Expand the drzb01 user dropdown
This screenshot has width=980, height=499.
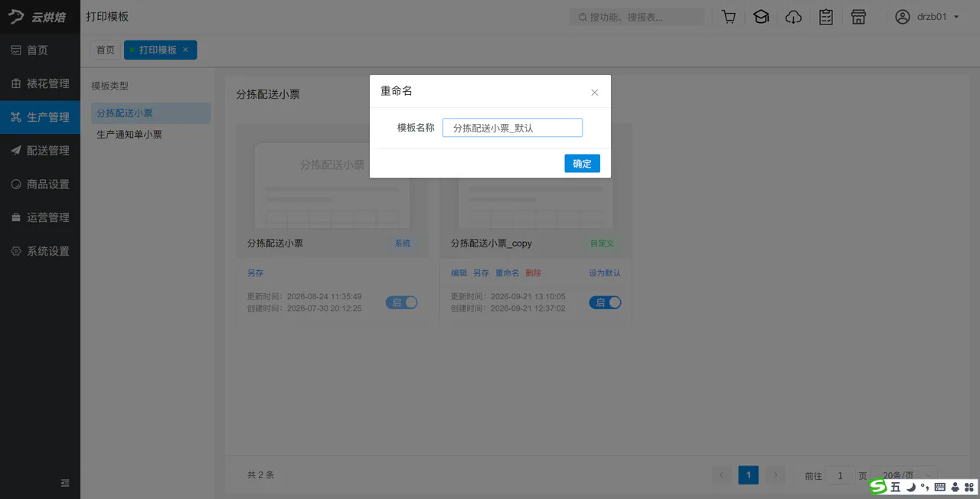[x=927, y=17]
